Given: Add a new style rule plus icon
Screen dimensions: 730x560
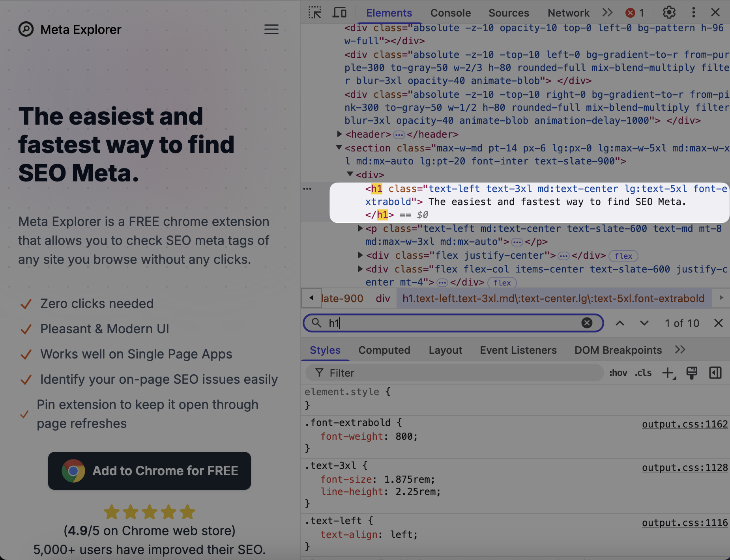Looking at the screenshot, I should pyautogui.click(x=669, y=373).
